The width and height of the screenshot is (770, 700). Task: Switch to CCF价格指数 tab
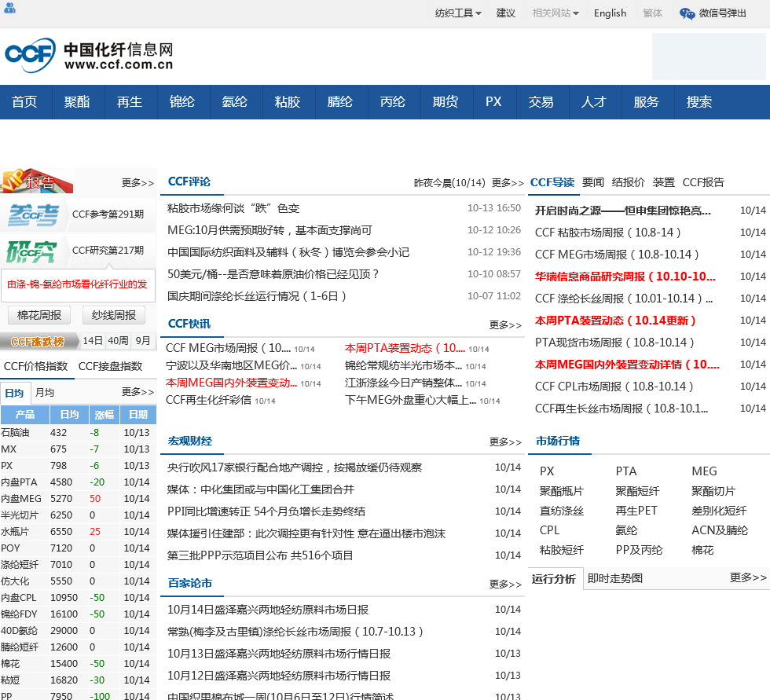point(36,366)
